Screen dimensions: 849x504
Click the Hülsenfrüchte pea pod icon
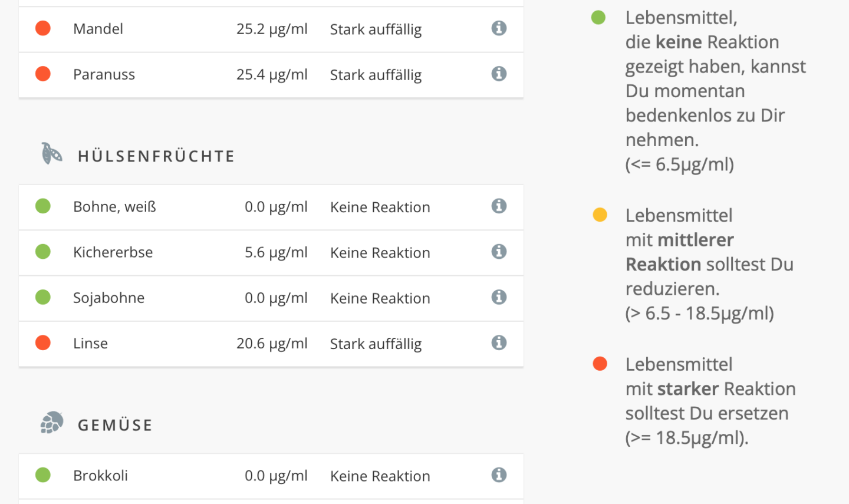(52, 154)
